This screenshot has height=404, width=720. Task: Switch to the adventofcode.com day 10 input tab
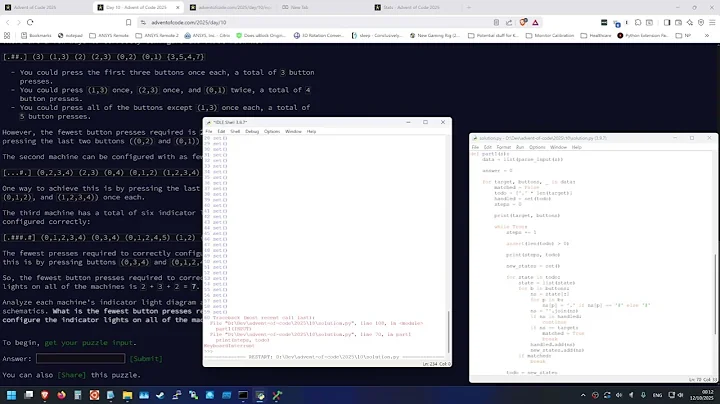point(230,7)
